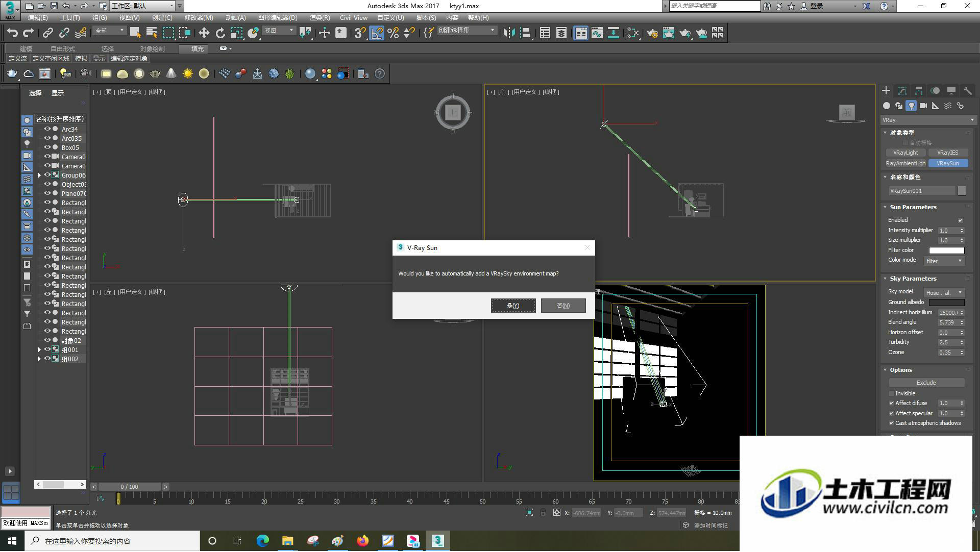
Task: Toggle the Angle Snap tool
Action: pos(377,33)
